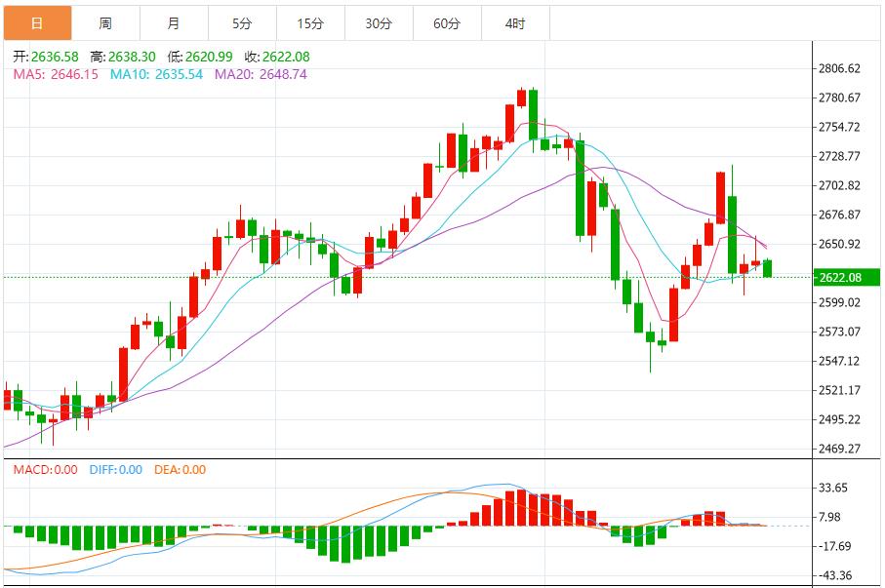
Task: Click the MA10 indicator label
Action: [x=156, y=74]
